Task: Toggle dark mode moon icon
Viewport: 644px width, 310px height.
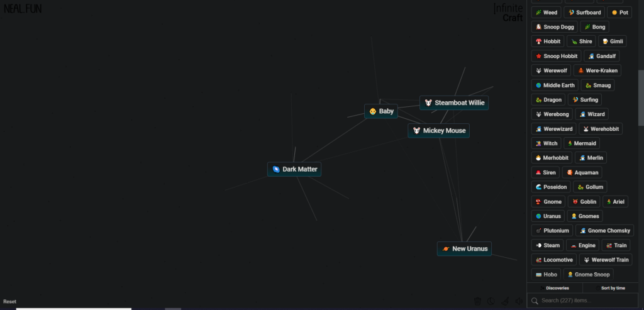Action: [491, 301]
